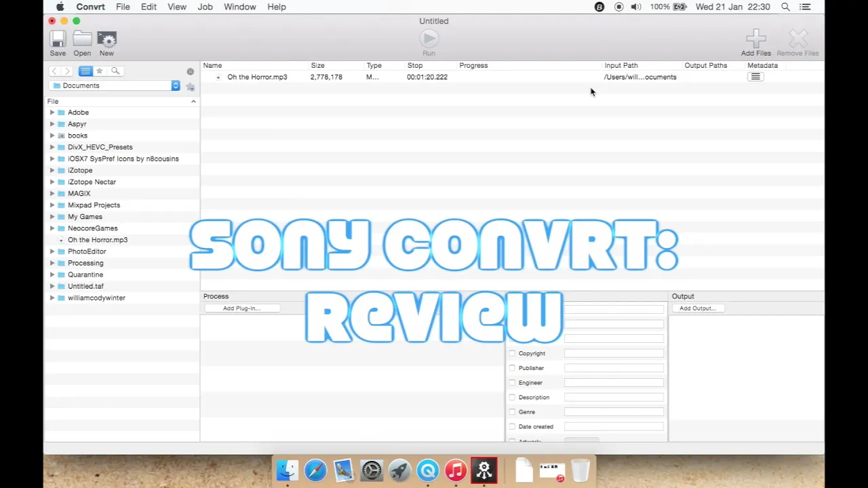Open the Edit menu
The width and height of the screenshot is (868, 488).
(149, 7)
